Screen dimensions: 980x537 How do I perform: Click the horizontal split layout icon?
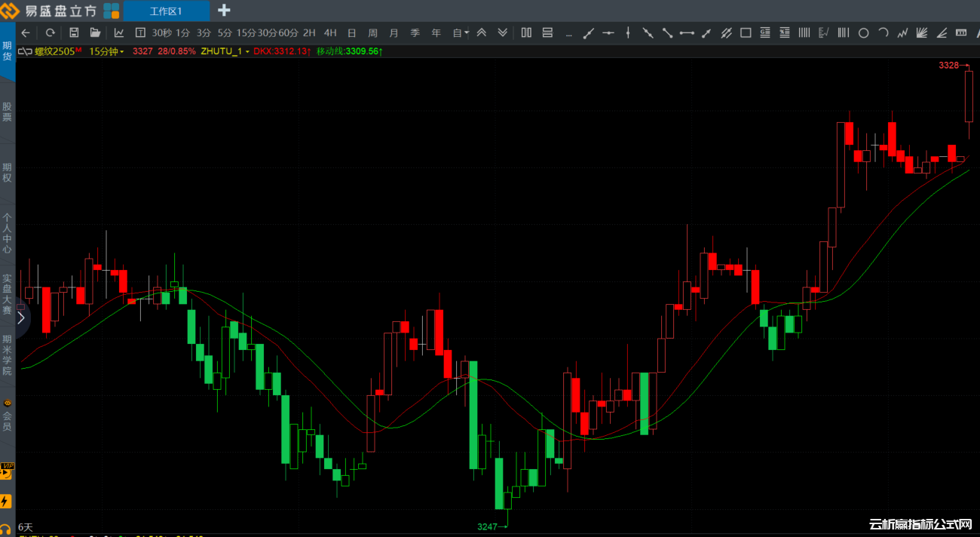547,32
